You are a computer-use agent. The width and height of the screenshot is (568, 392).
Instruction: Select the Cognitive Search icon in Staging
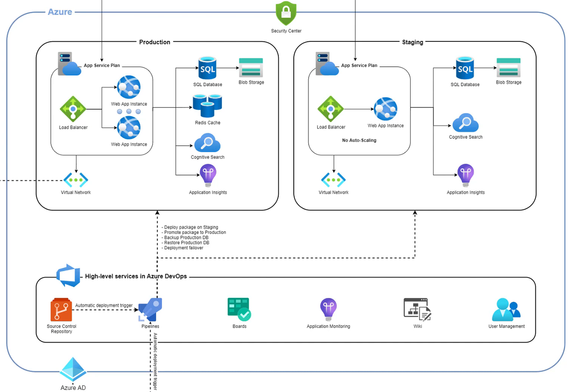coord(465,124)
